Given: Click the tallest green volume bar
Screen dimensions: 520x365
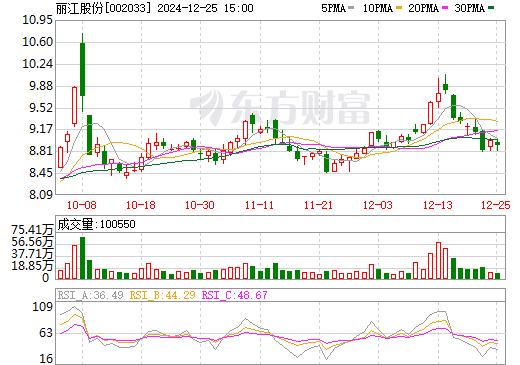Looking at the screenshot, I should pos(82,258).
